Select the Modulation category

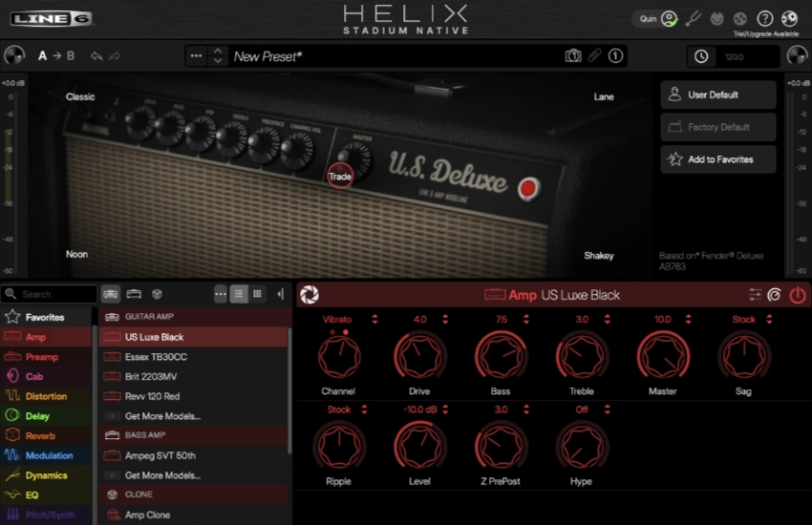coord(46,455)
